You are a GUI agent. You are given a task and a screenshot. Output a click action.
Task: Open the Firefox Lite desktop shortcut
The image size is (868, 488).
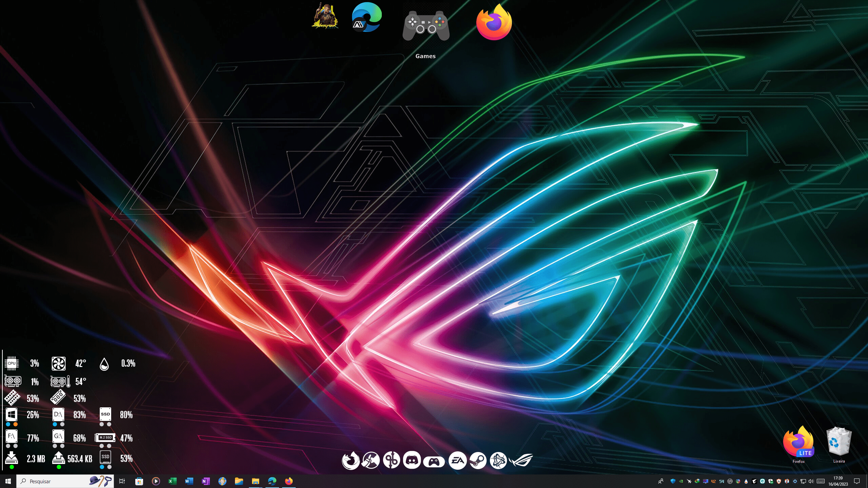point(798,442)
